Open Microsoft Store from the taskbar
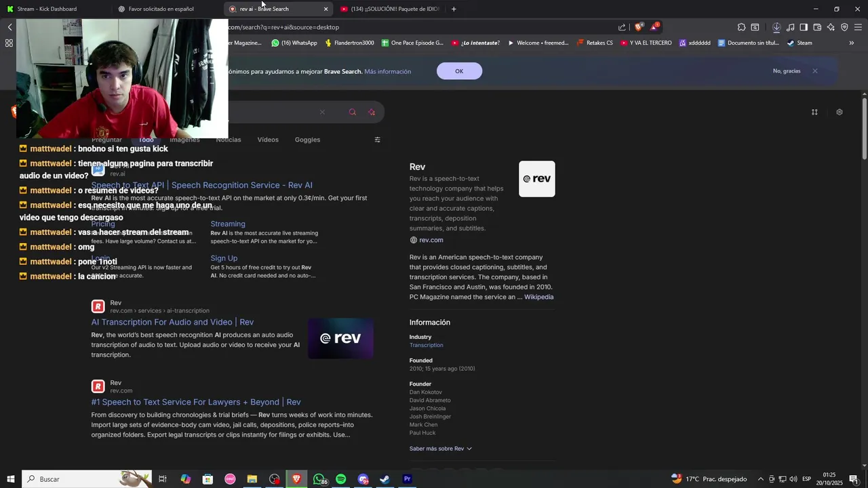Screen dimensions: 868x488 click(x=208, y=479)
